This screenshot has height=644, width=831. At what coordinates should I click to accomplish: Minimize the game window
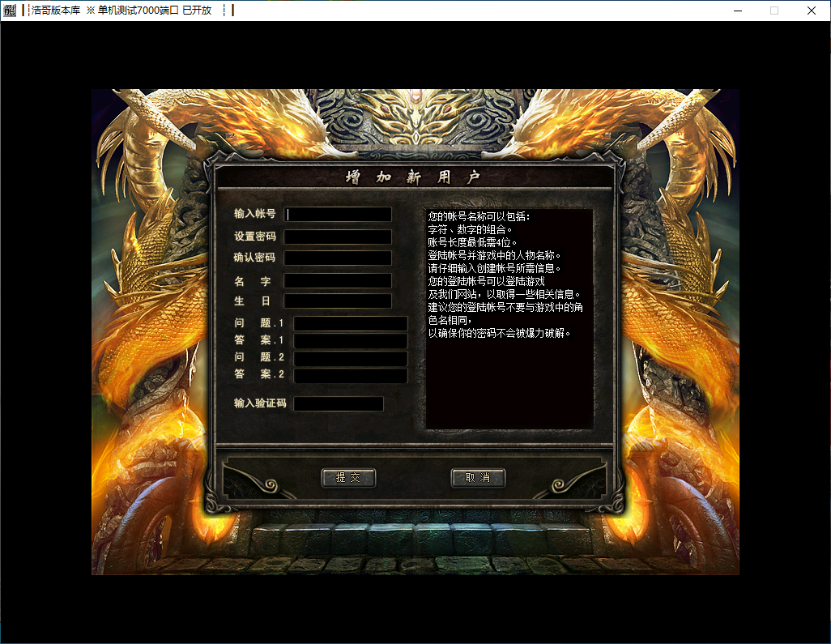point(737,11)
